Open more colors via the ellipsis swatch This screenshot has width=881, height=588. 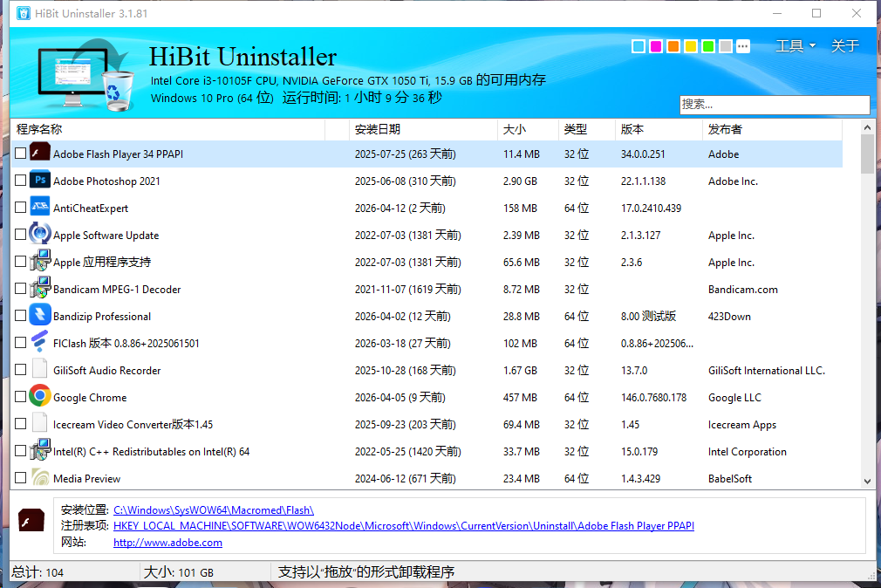[x=743, y=46]
